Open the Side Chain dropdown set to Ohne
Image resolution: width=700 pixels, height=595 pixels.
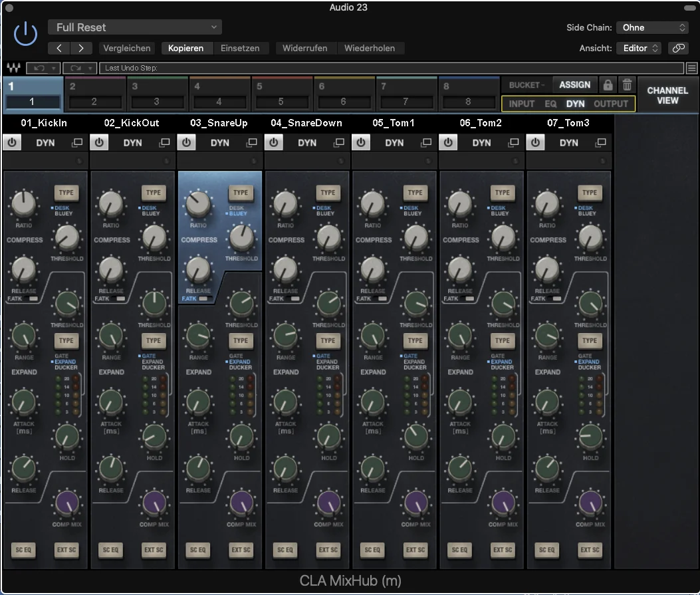click(653, 28)
